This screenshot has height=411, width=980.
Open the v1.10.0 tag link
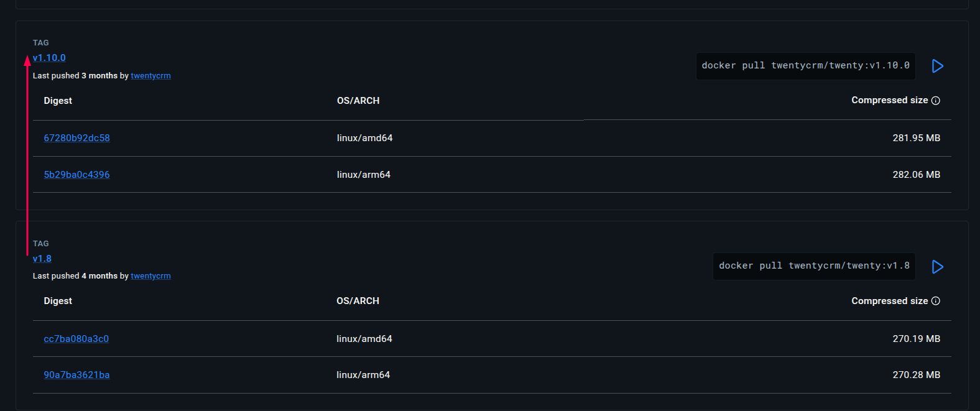(x=49, y=57)
